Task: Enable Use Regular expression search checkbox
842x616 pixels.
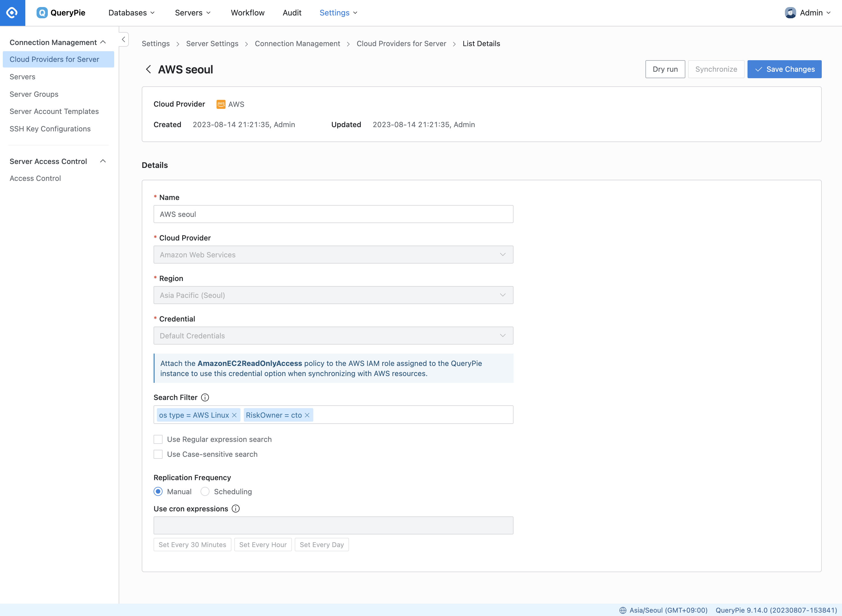Action: (x=158, y=439)
